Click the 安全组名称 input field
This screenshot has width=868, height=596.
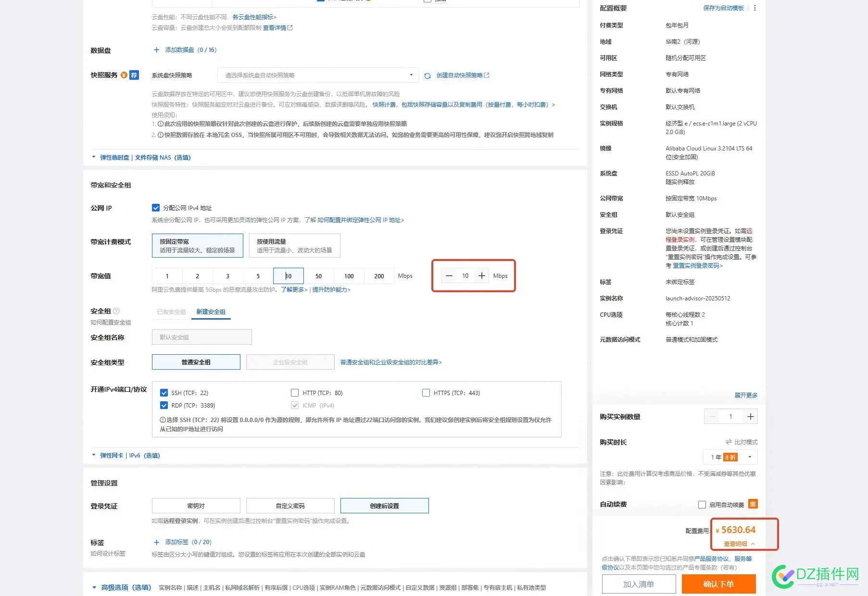click(201, 337)
